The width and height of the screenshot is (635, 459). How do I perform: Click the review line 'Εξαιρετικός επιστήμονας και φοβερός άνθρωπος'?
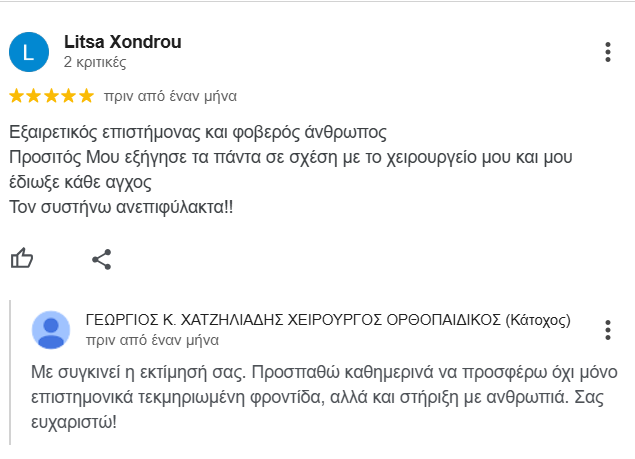[x=198, y=132]
